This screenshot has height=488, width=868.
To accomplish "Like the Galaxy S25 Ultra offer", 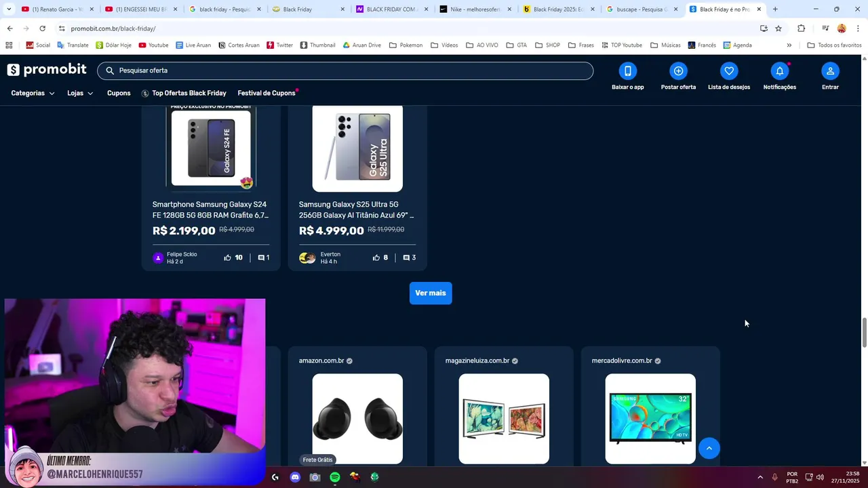I will (376, 258).
